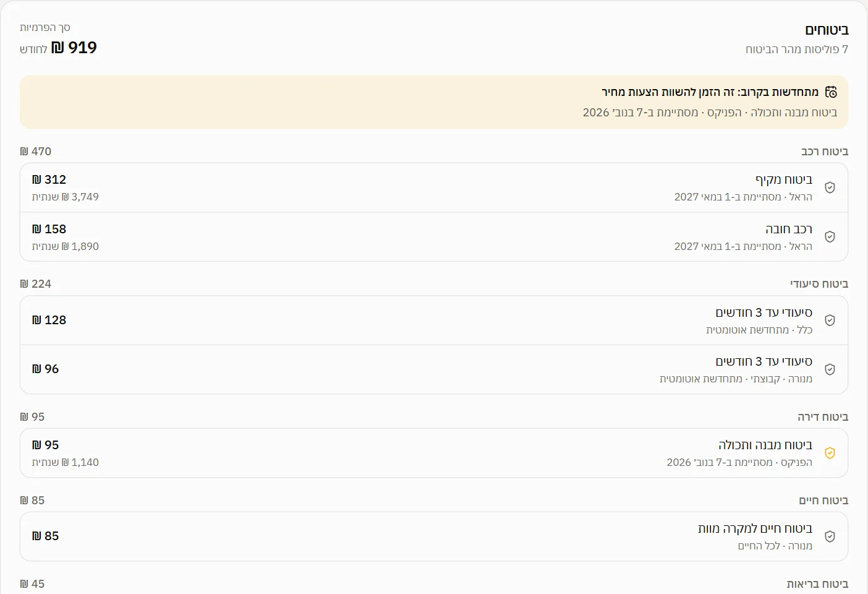This screenshot has height=594, width=868.
Task: Select the shield icon in the מנורה קבוצתי row
Action: tap(830, 369)
